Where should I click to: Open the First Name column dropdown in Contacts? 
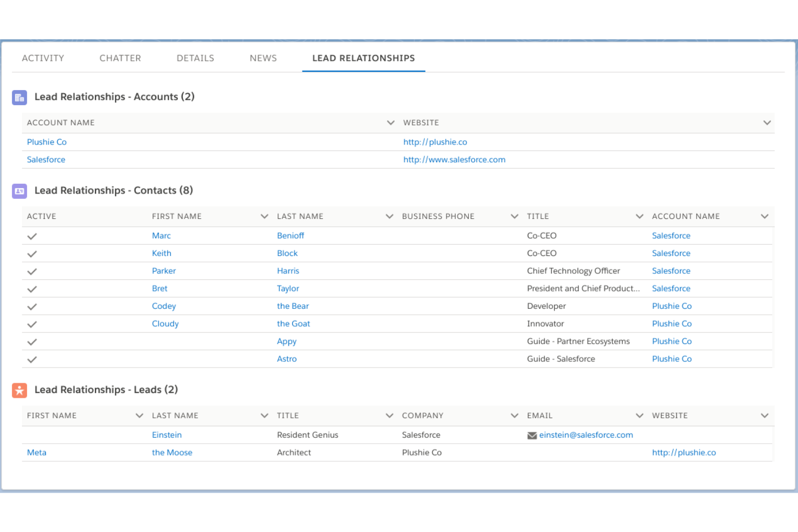[x=264, y=216]
